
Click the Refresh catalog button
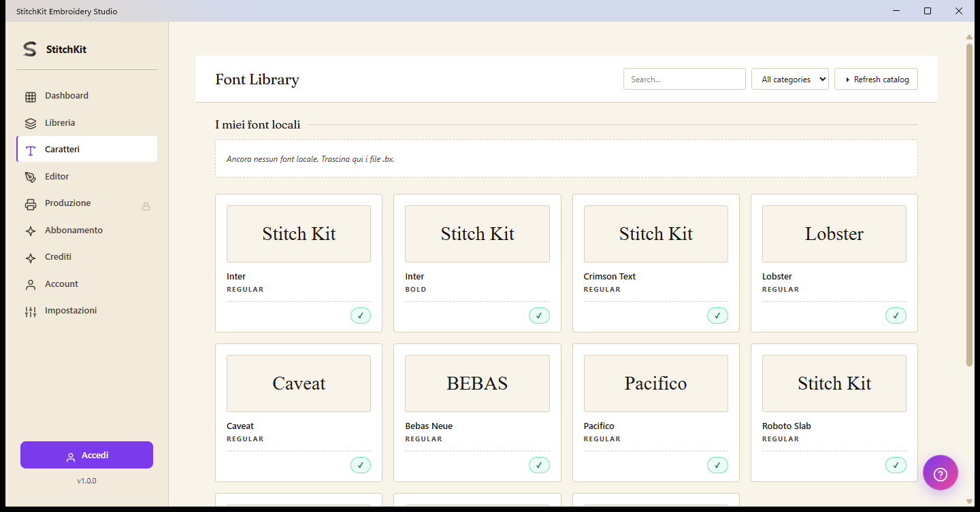tap(876, 79)
